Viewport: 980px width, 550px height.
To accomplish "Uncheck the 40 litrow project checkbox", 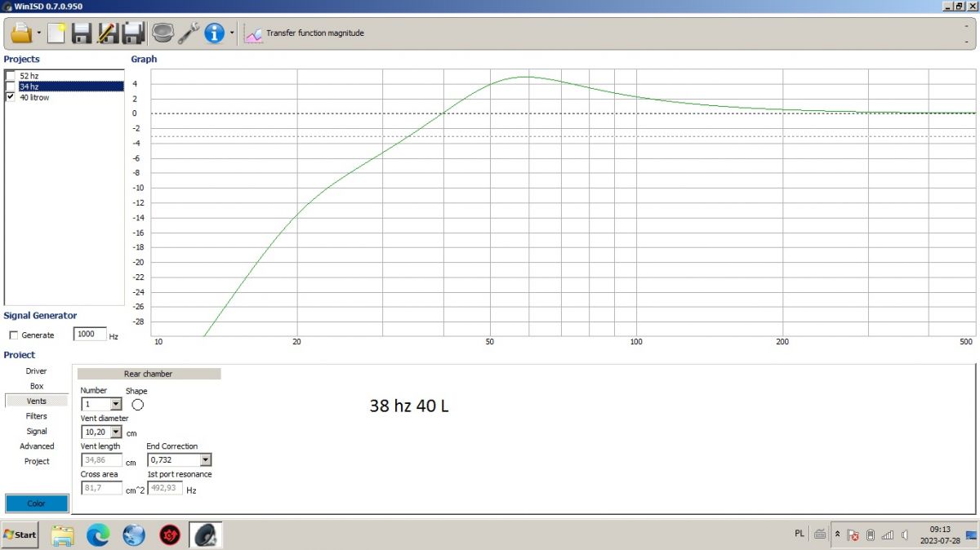I will click(11, 97).
